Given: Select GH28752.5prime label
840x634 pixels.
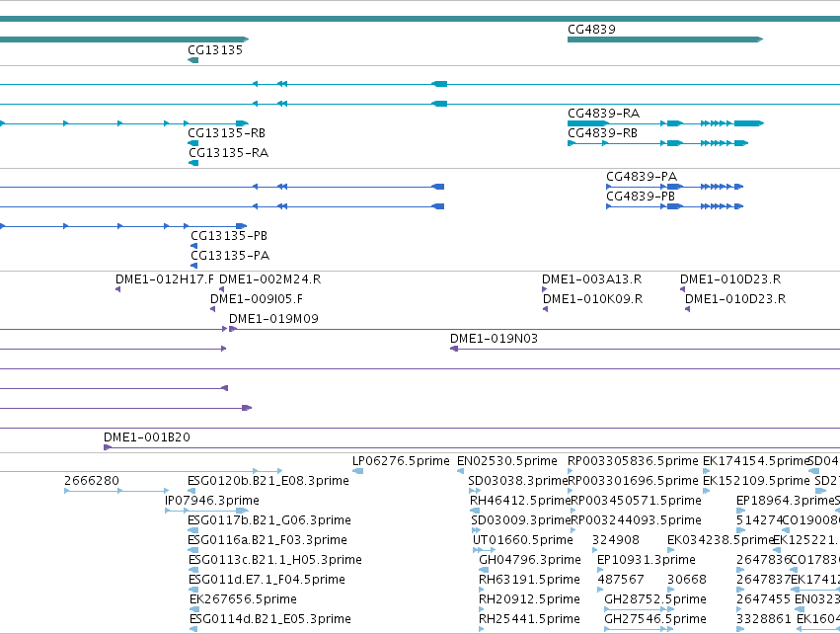Looking at the screenshot, I should point(654,599).
